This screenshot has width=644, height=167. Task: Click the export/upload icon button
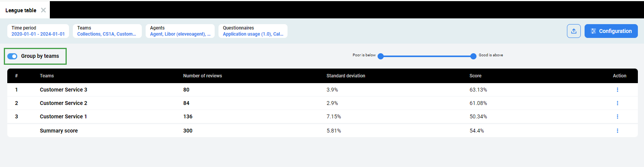(573, 31)
